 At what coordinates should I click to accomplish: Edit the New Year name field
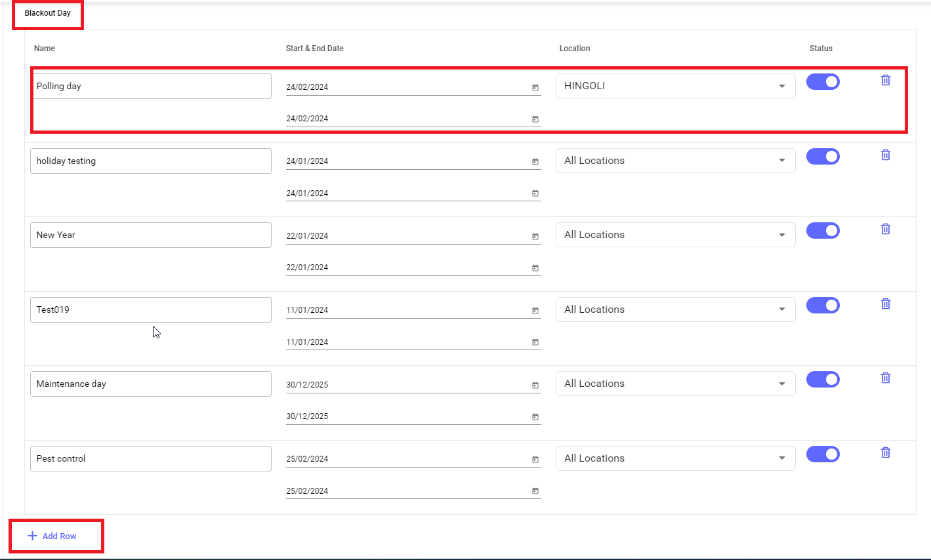click(151, 235)
